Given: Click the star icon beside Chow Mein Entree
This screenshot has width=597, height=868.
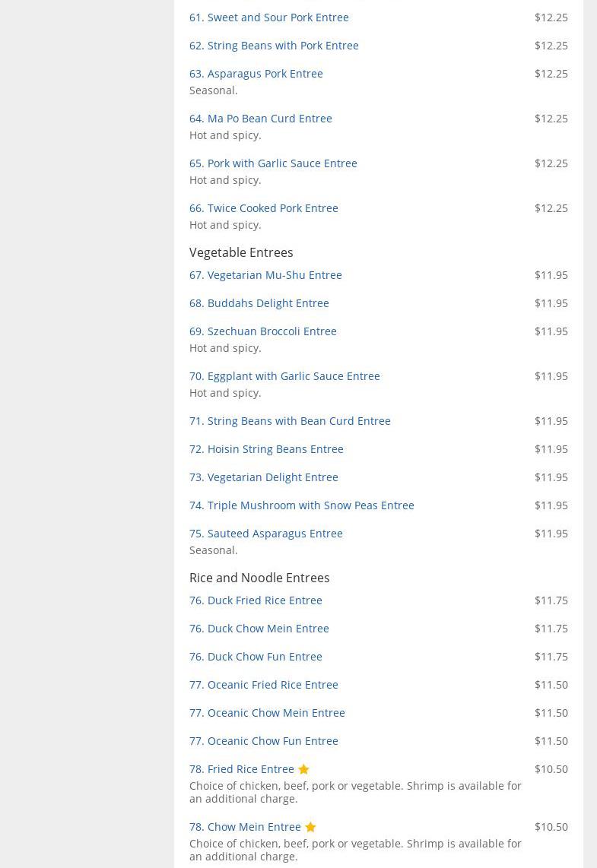Looking at the screenshot, I should (310, 827).
